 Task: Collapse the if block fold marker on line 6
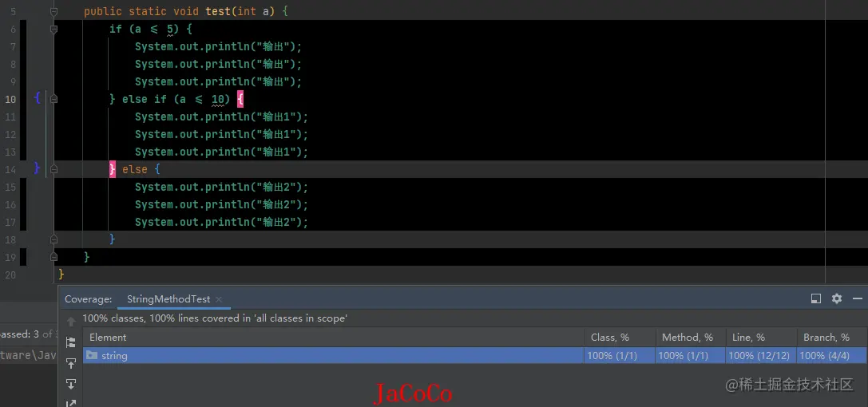click(54, 29)
